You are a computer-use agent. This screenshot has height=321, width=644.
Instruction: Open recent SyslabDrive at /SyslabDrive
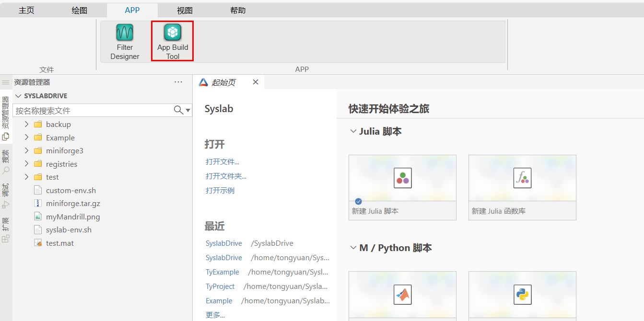(224, 243)
